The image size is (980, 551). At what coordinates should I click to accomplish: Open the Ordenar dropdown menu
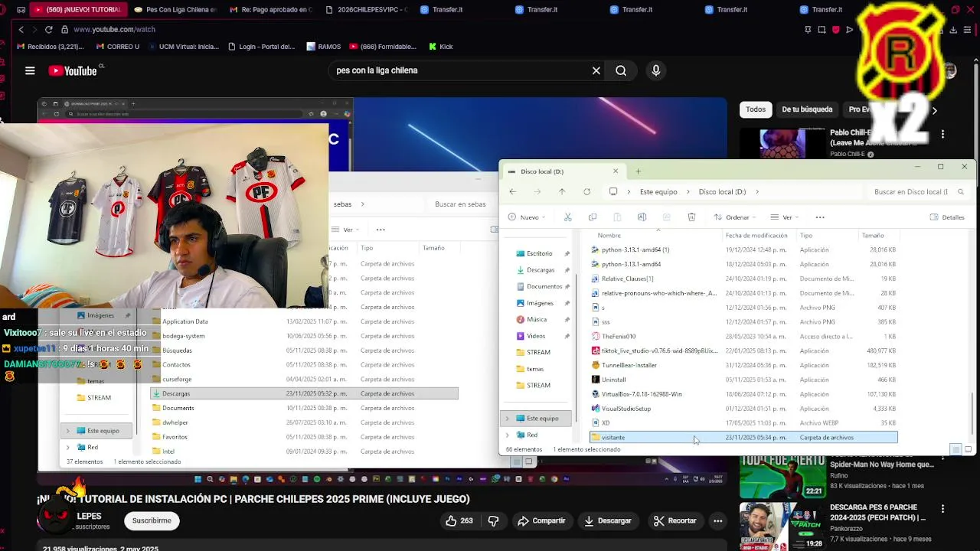click(734, 217)
